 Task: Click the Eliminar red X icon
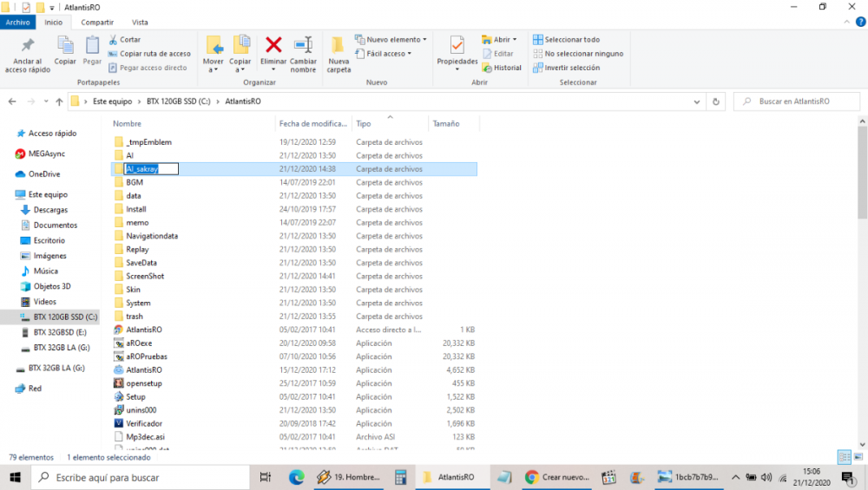[273, 45]
